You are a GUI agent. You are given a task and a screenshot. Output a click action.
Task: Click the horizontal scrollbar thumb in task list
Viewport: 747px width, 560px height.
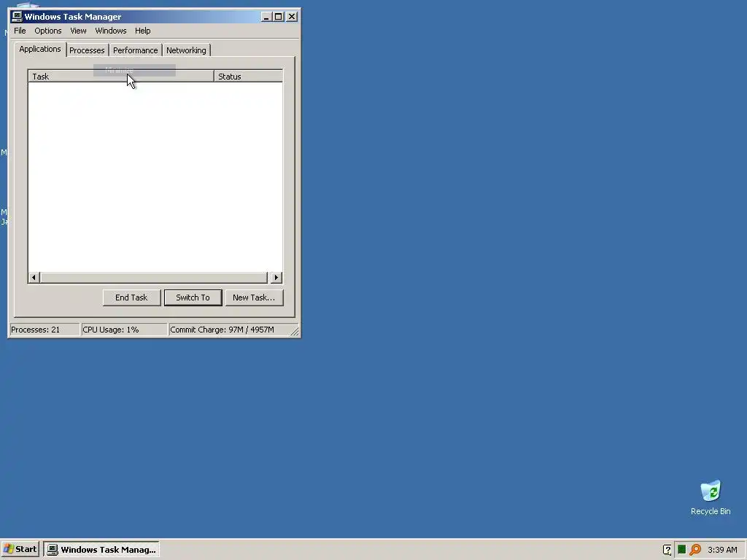pos(154,277)
